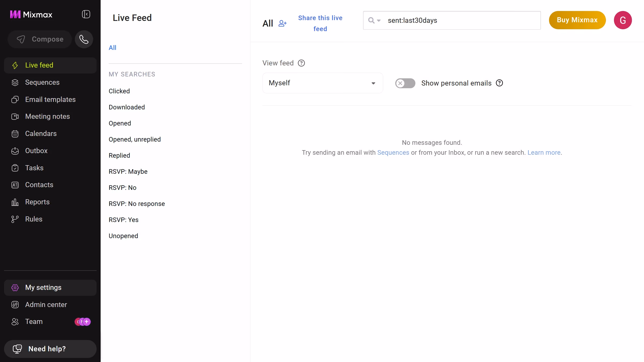Go to Sequences in the sidebar
Viewport: 644px width, 362px height.
(50, 82)
